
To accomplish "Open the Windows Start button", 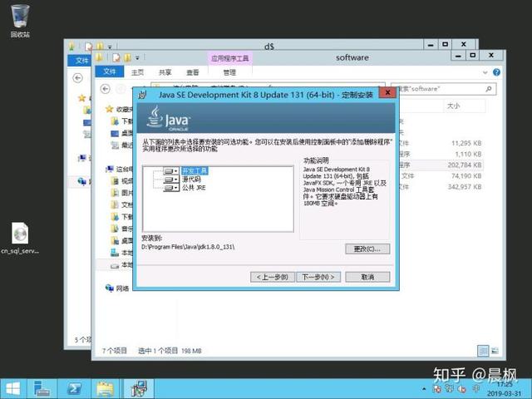I will click(x=13, y=389).
